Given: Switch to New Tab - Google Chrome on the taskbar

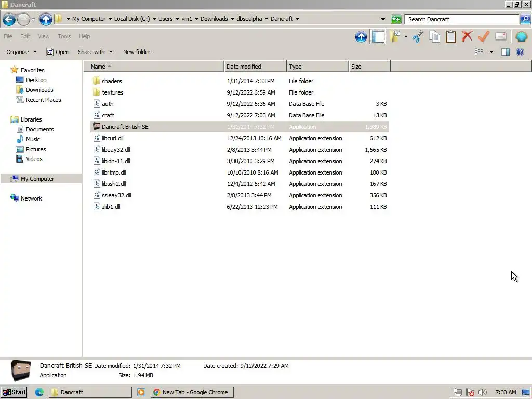Looking at the screenshot, I should click(192, 392).
